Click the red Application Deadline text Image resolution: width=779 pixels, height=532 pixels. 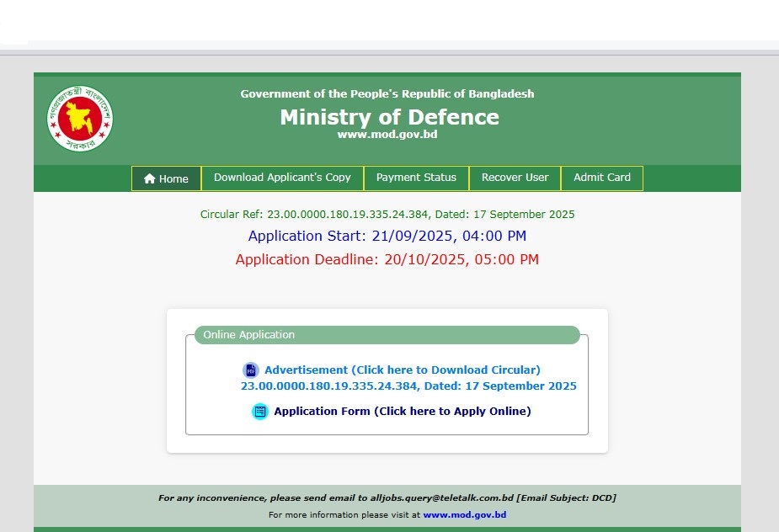[387, 259]
